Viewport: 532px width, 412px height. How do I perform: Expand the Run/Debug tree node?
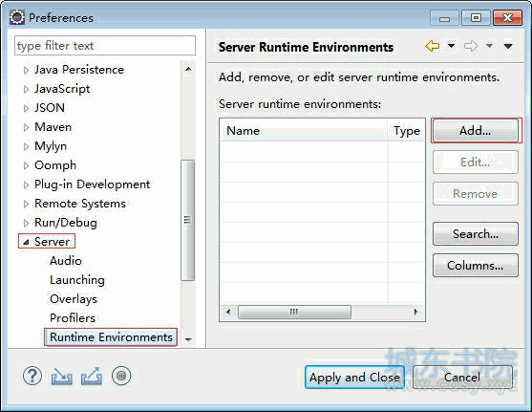point(26,223)
